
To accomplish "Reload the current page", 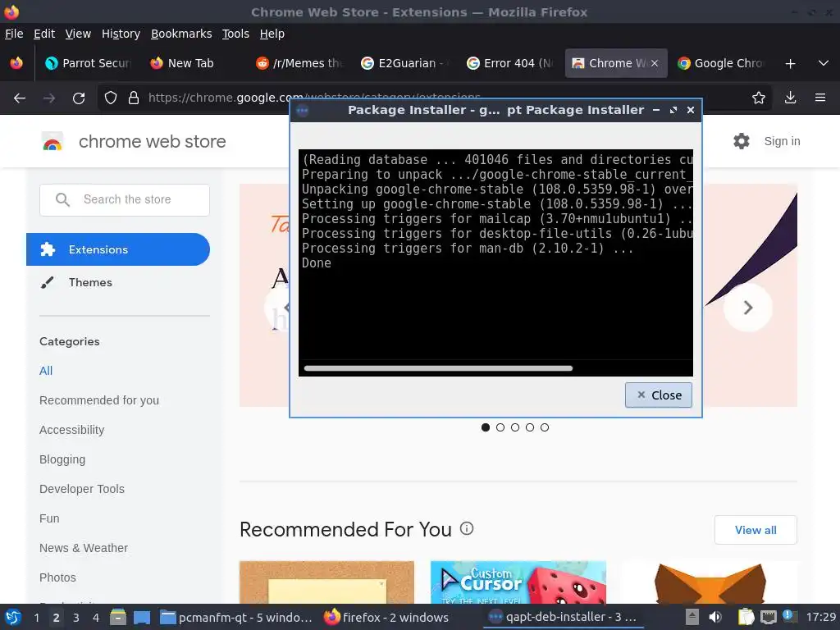I will [x=79, y=98].
